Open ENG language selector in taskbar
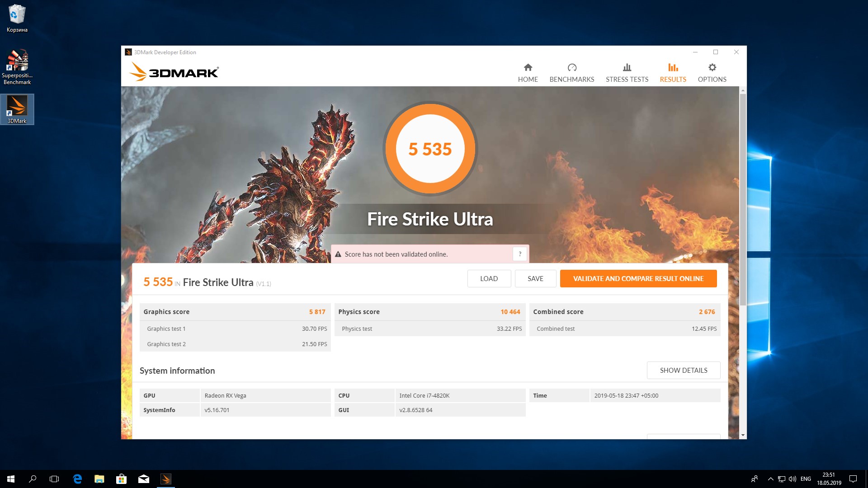This screenshot has width=868, height=488. [806, 479]
